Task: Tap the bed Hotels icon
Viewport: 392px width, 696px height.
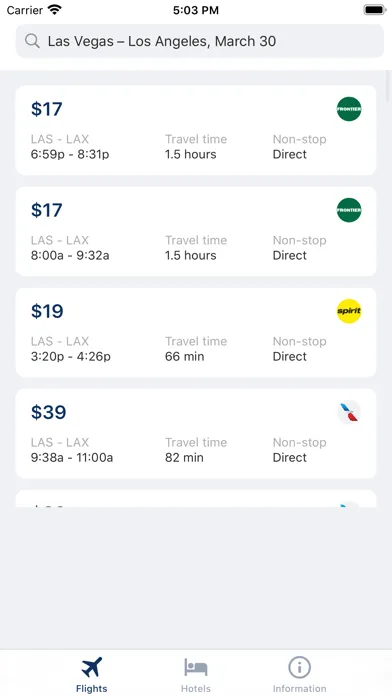Action: [x=196, y=667]
